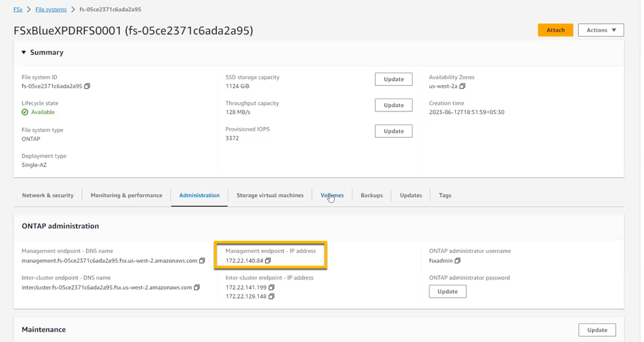
Task: Select the 1124 GiB storage value
Action: pyautogui.click(x=237, y=86)
